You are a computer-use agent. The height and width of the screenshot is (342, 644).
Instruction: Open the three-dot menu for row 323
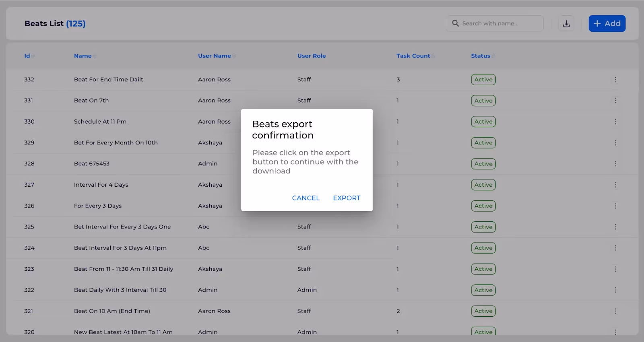615,269
